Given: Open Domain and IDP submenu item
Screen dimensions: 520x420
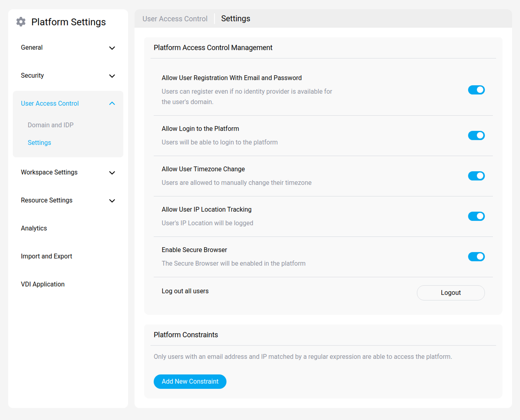Looking at the screenshot, I should point(51,125).
